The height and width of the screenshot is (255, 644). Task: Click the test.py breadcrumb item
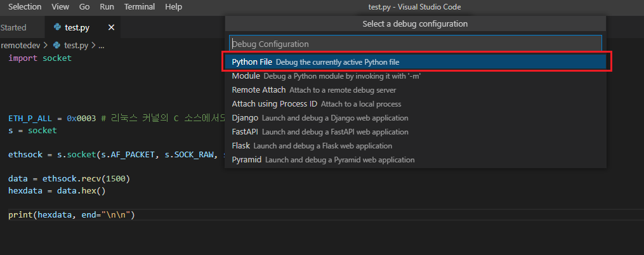click(76, 46)
